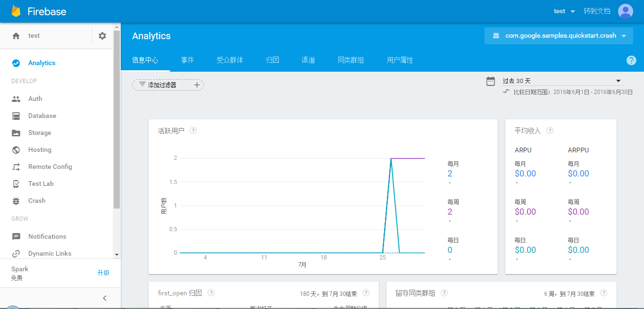
Task: Click the Remote Config icon
Action: [16, 167]
